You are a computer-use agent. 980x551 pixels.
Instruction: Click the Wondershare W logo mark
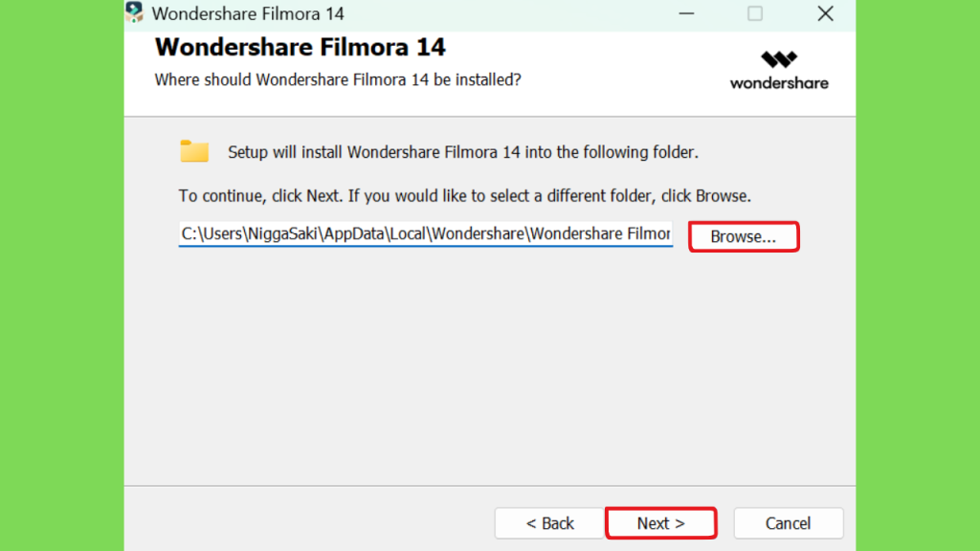[779, 59]
